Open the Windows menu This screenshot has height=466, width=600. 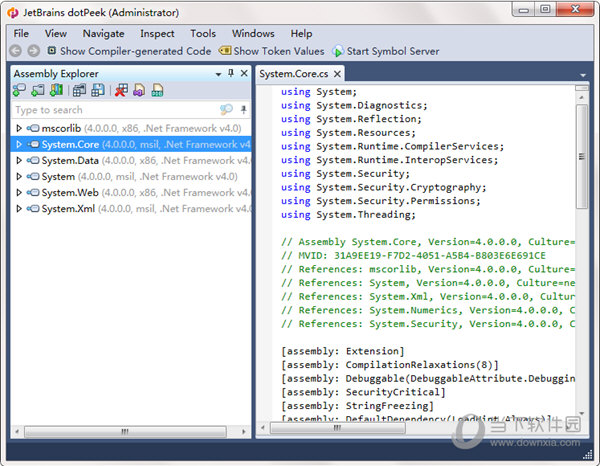[253, 34]
